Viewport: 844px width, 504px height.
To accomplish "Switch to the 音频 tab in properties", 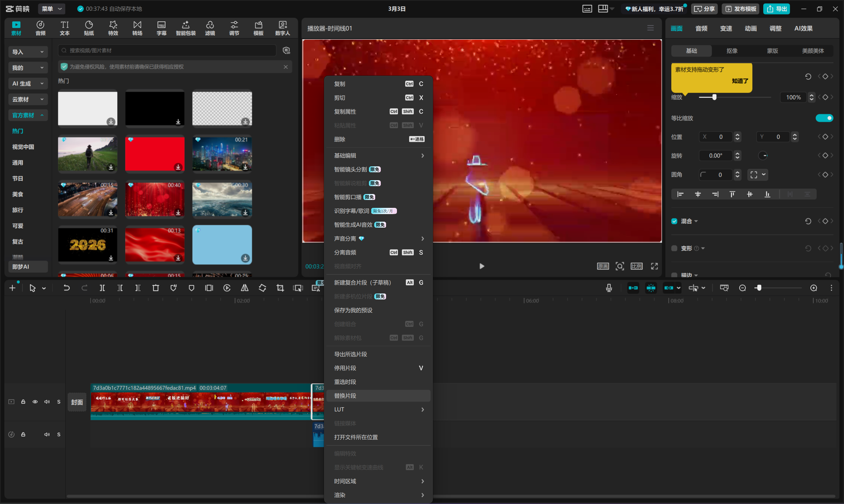I will [x=701, y=29].
